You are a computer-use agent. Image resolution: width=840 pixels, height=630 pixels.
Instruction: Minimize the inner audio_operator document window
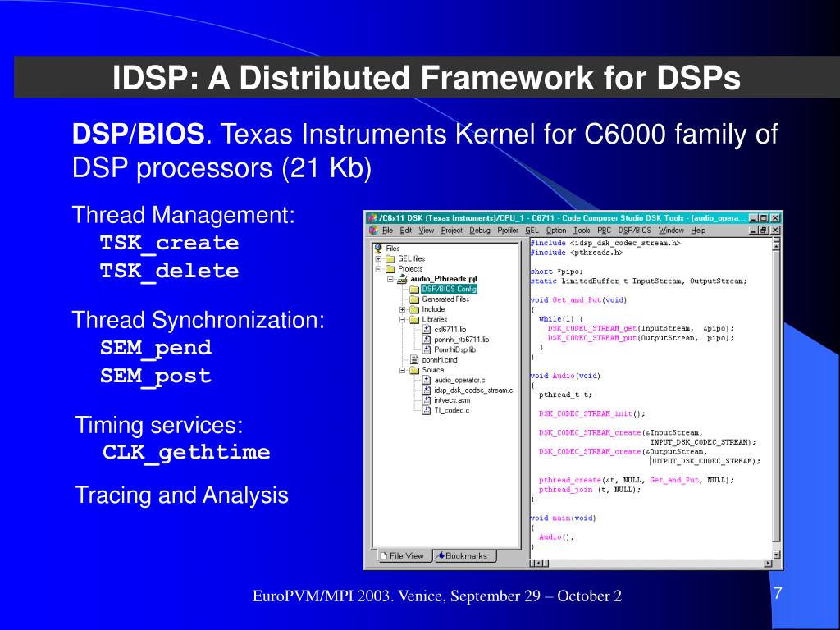click(x=754, y=231)
